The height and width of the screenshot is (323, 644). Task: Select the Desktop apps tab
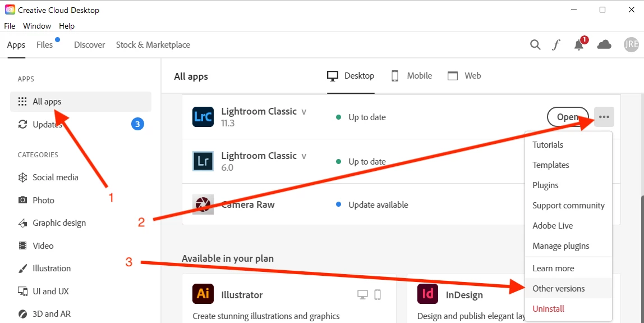click(x=351, y=76)
